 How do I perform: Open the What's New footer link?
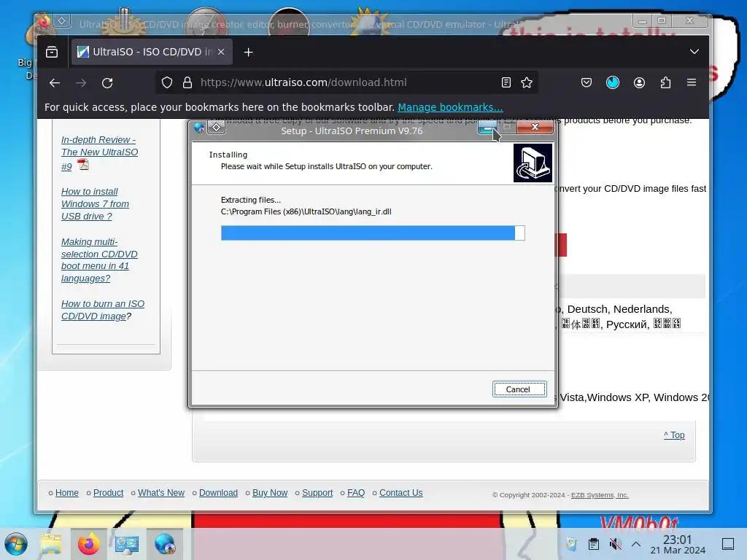pyautogui.click(x=161, y=493)
